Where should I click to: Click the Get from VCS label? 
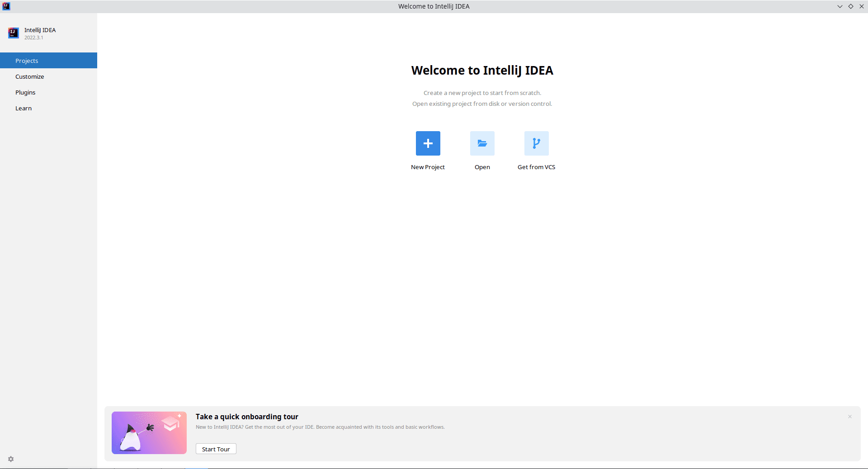[x=536, y=167]
